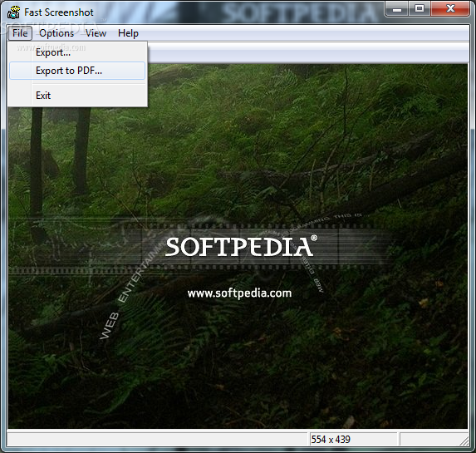Choose Export... from the File menu
This screenshot has width=476, height=453.
point(77,52)
